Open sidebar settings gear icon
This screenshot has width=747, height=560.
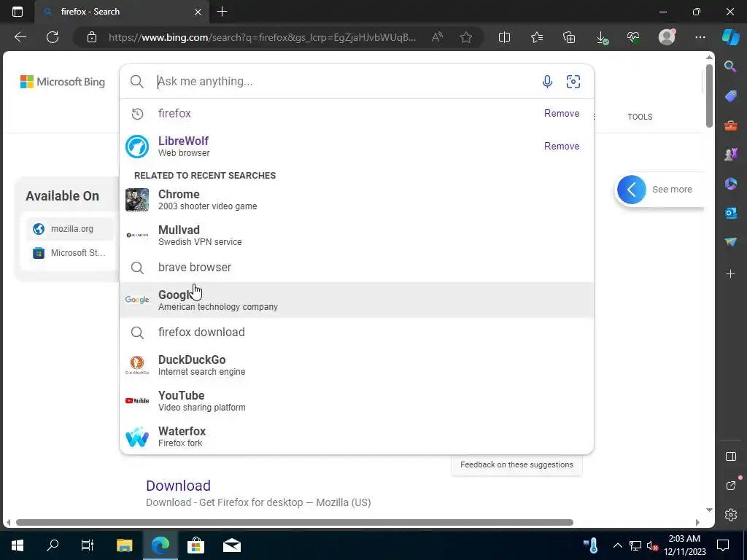(731, 515)
